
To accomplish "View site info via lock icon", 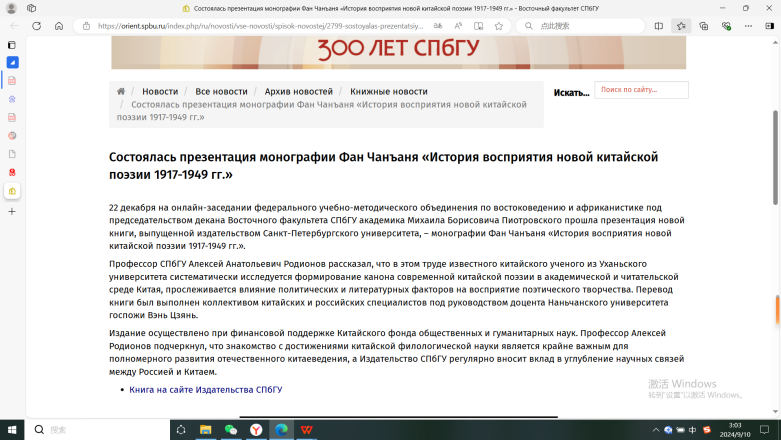I will (86, 26).
